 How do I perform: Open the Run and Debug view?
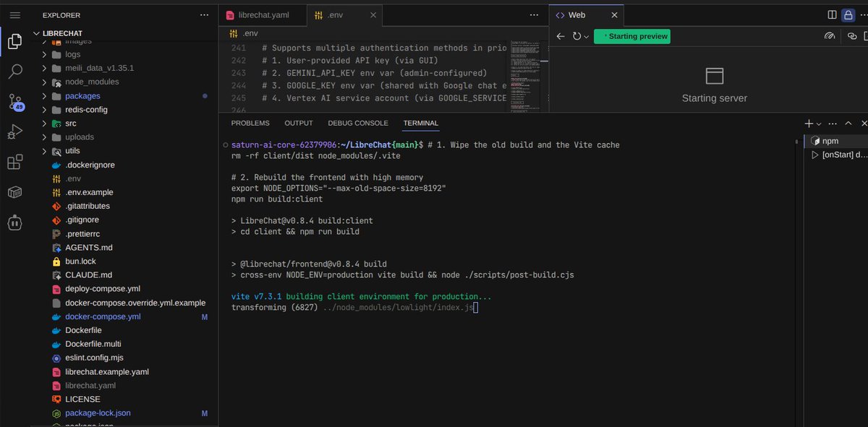tap(15, 132)
